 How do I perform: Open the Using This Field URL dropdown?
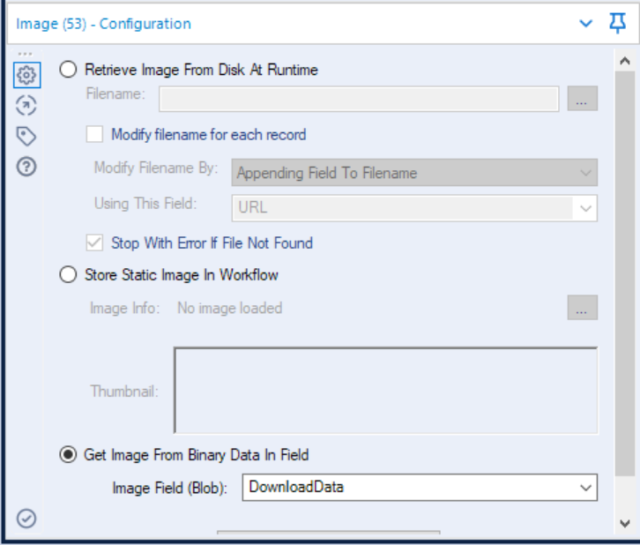pos(415,208)
